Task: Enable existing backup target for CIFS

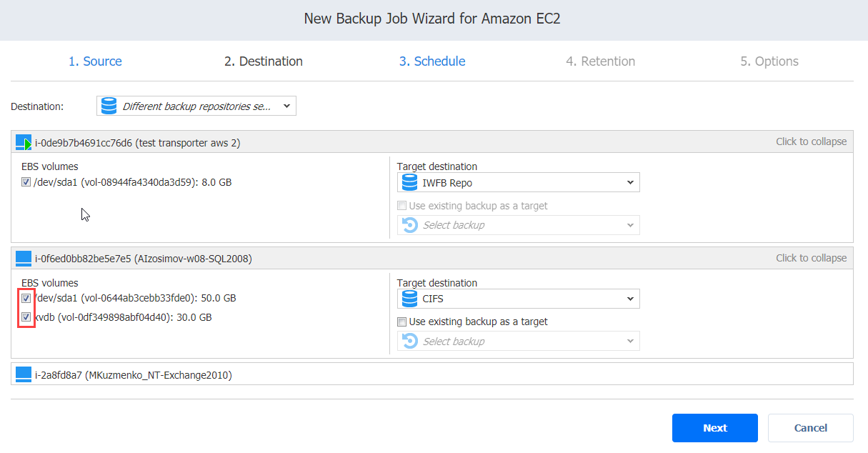Action: [x=402, y=322]
